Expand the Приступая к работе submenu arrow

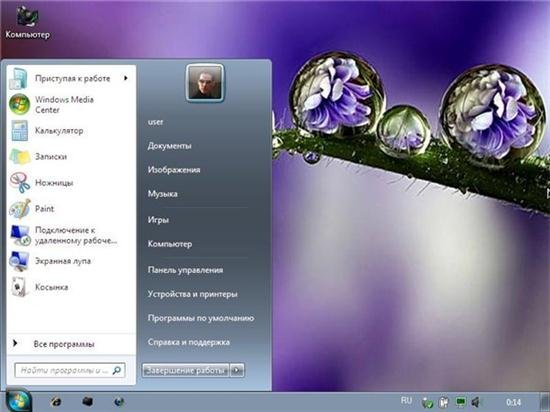coord(126,78)
